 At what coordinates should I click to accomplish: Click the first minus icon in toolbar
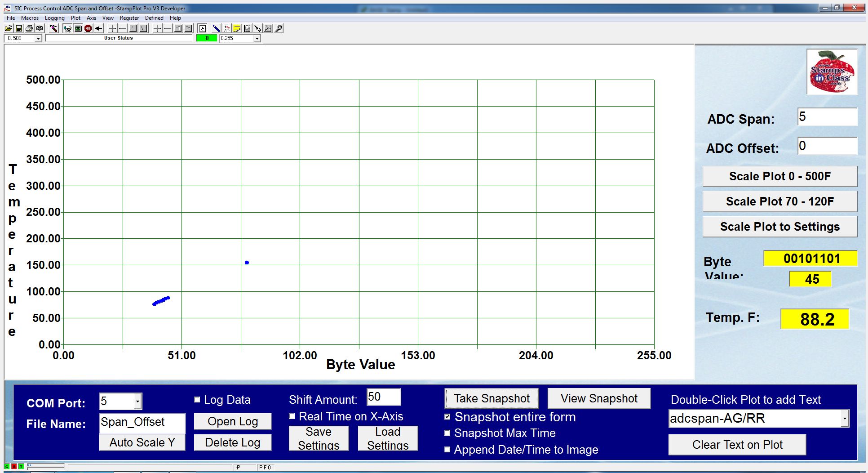123,28
